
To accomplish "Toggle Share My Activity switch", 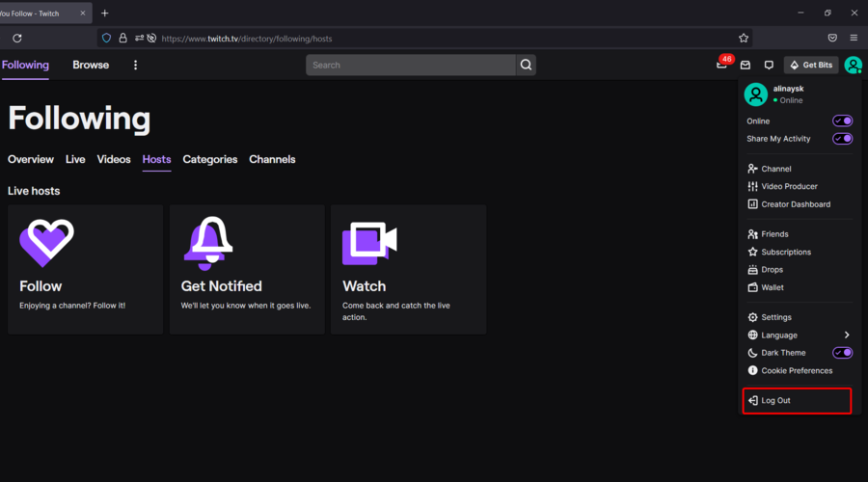I will pyautogui.click(x=842, y=139).
